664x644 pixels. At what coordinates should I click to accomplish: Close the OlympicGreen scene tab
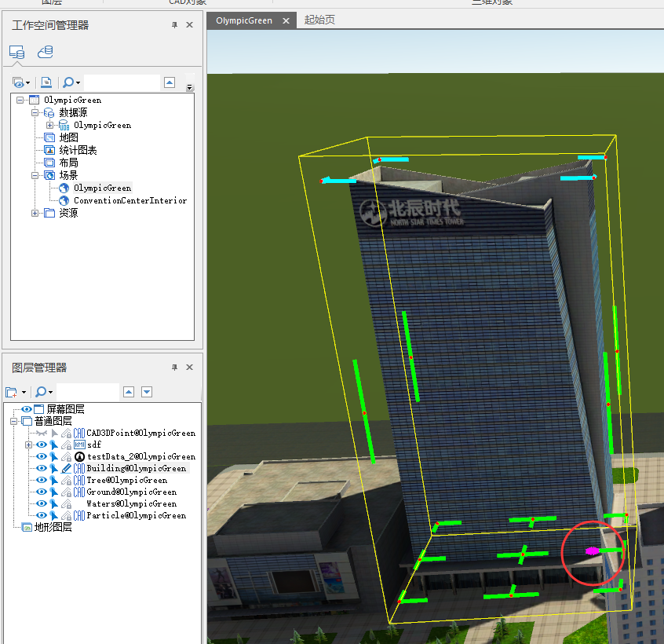tap(286, 20)
